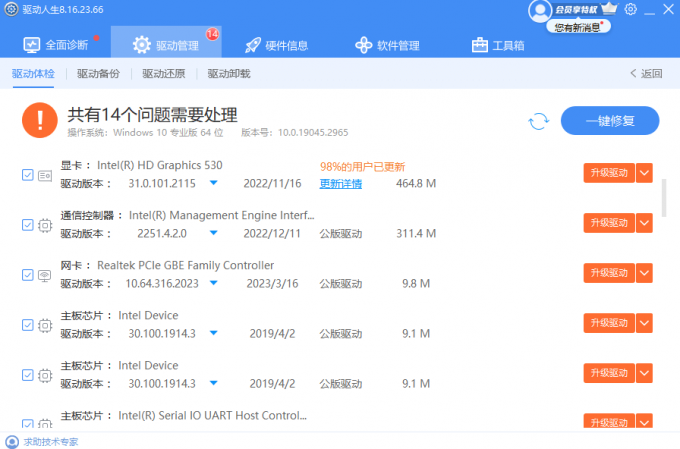Open arrow menu beside graphics 升级驱动
680x449 pixels.
[644, 173]
